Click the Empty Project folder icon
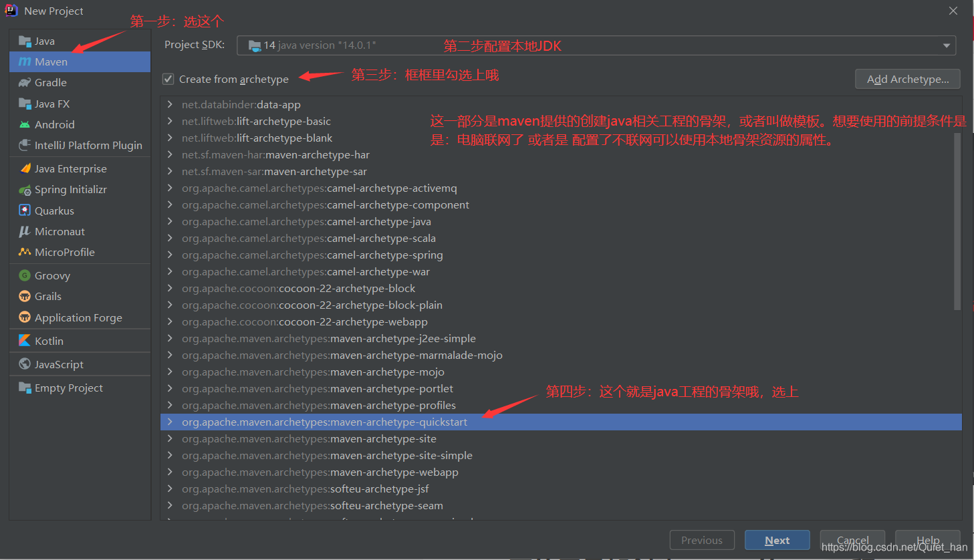This screenshot has height=560, width=974. click(25, 388)
